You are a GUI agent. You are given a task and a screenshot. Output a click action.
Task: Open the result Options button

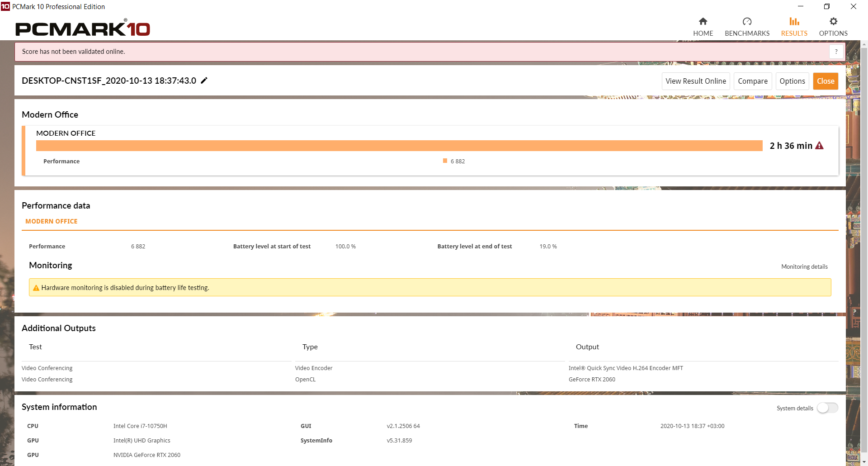792,81
